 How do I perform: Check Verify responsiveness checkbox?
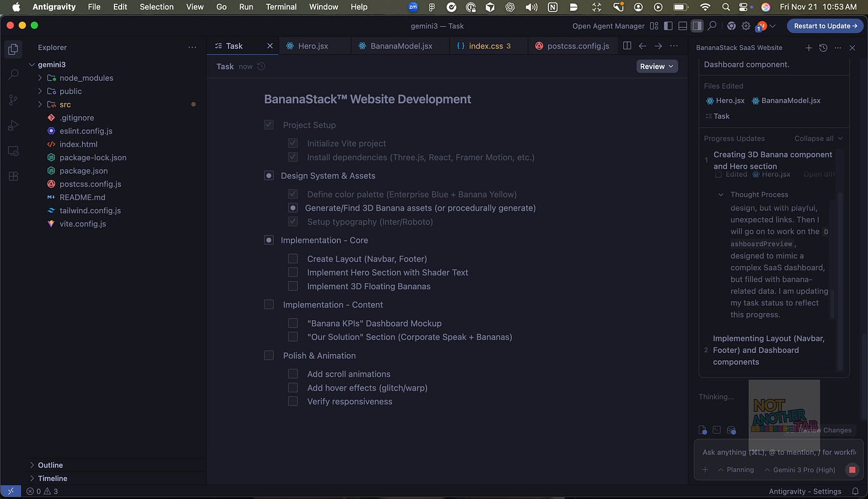tap(293, 401)
